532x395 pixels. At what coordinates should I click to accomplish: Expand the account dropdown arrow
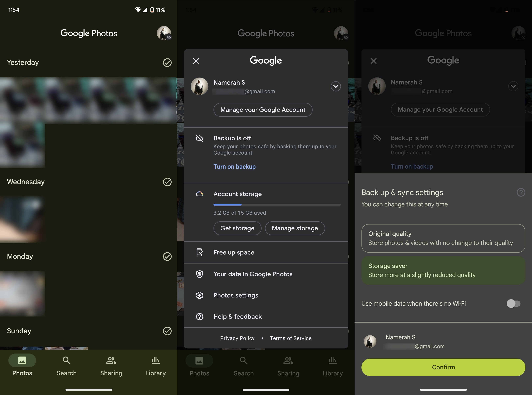[336, 86]
